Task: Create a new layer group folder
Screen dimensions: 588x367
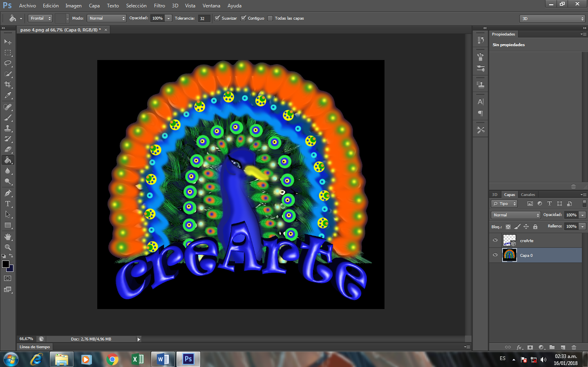Action: click(552, 347)
